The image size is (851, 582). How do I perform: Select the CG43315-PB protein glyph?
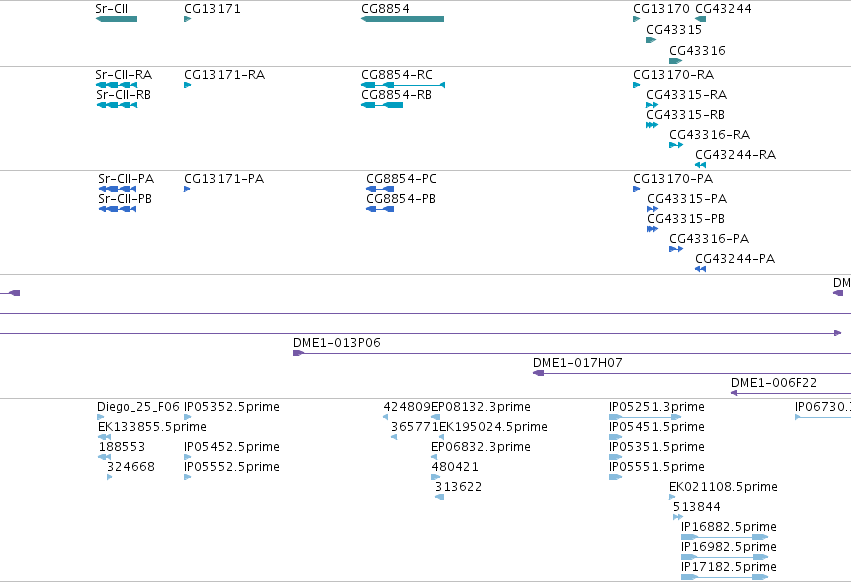click(x=652, y=229)
